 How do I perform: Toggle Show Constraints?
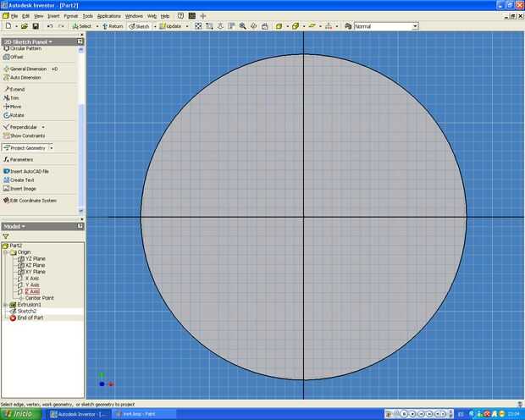point(26,135)
